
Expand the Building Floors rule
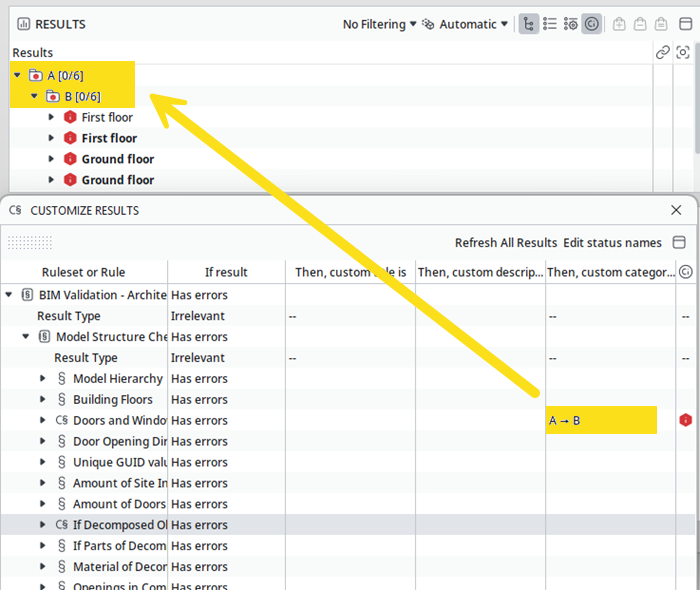click(x=43, y=399)
